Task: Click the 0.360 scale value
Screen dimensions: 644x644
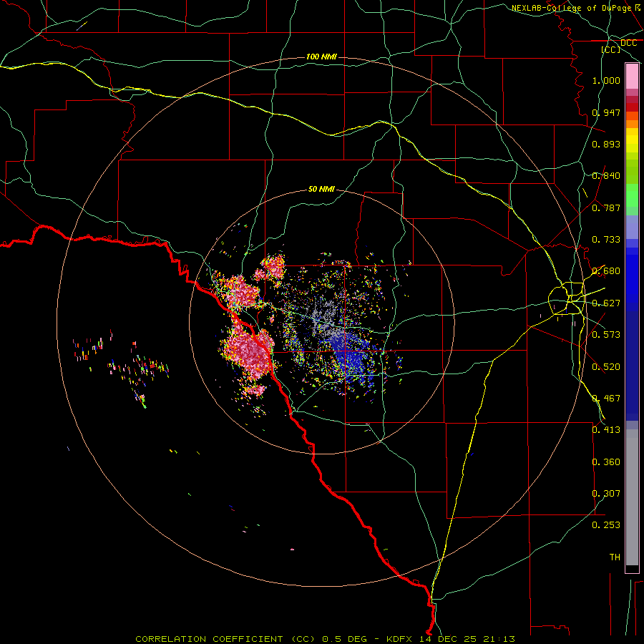Action: [x=606, y=462]
